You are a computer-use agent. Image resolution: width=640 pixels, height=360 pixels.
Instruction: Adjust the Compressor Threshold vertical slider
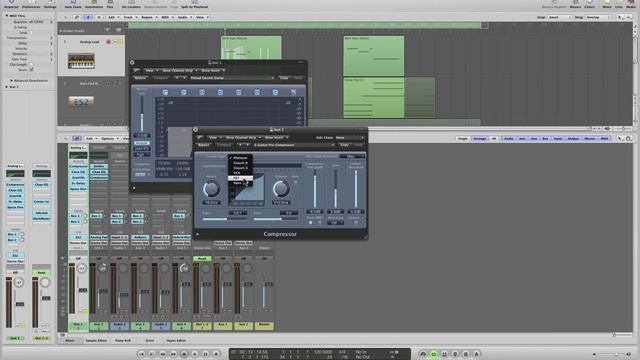(x=315, y=189)
